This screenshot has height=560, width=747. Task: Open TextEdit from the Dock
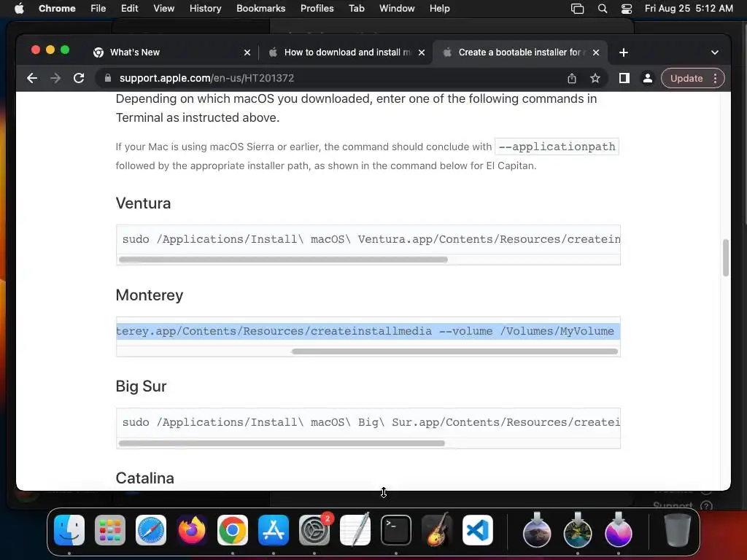(x=355, y=530)
